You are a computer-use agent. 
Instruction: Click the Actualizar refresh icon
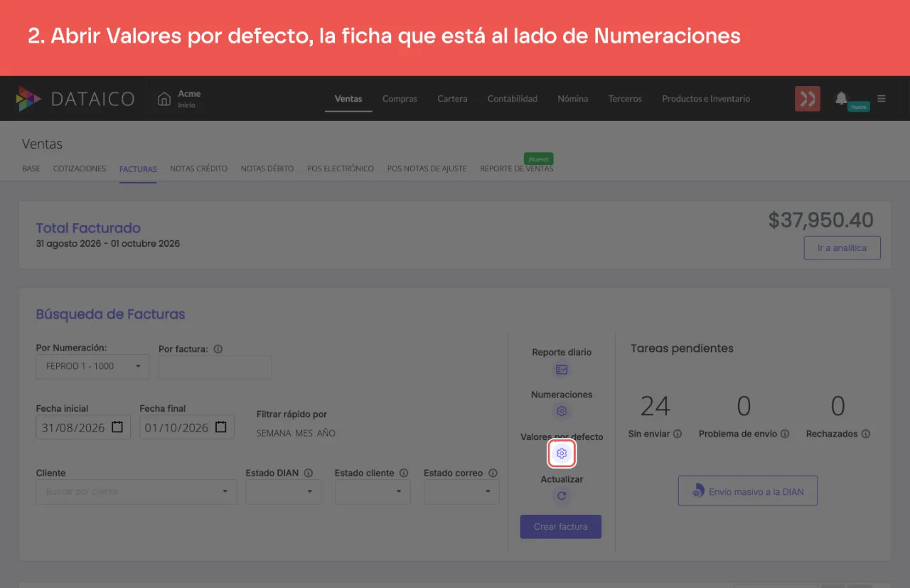point(562,496)
